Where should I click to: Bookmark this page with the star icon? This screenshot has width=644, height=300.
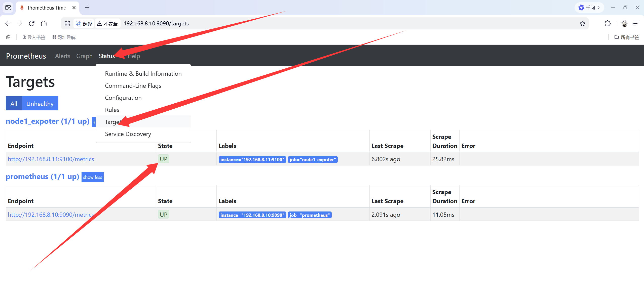(x=582, y=24)
